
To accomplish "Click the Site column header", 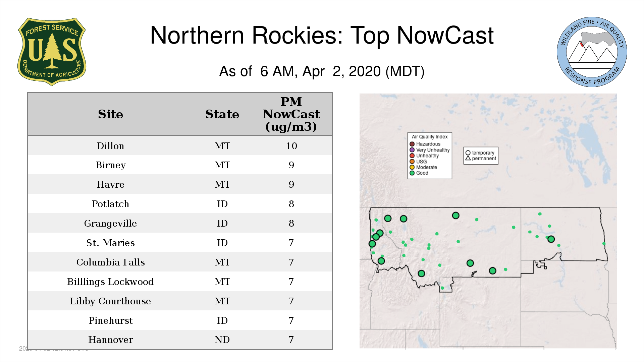I will 110,114.
